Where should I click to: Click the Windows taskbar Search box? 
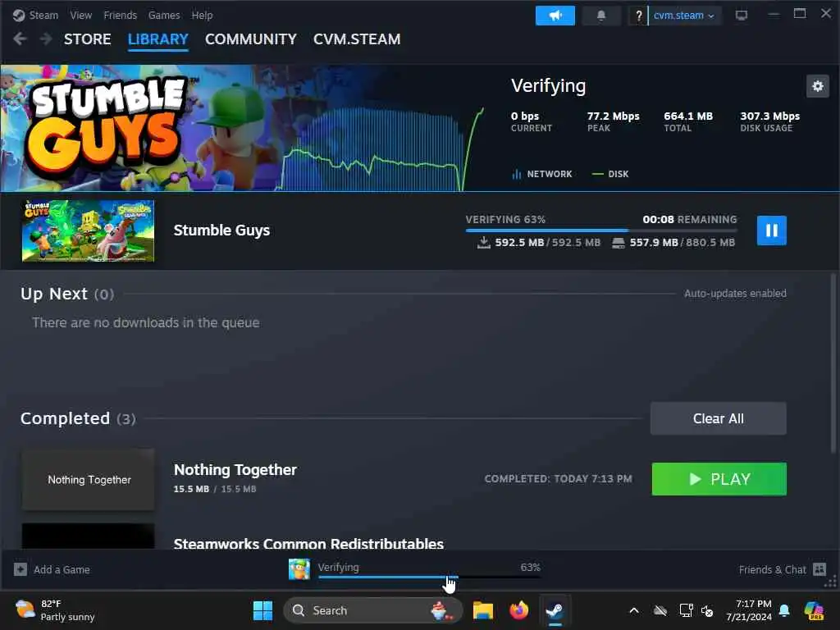[372, 610]
